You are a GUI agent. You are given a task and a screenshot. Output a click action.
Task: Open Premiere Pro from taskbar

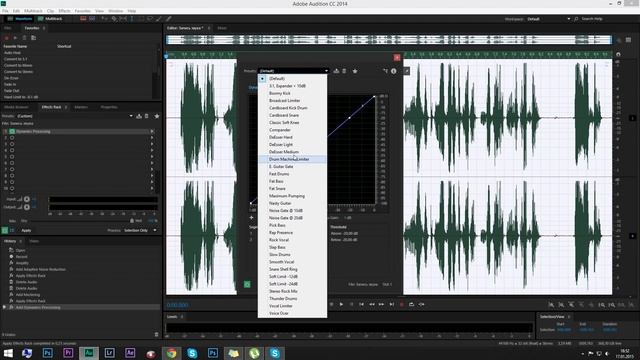coord(68,353)
